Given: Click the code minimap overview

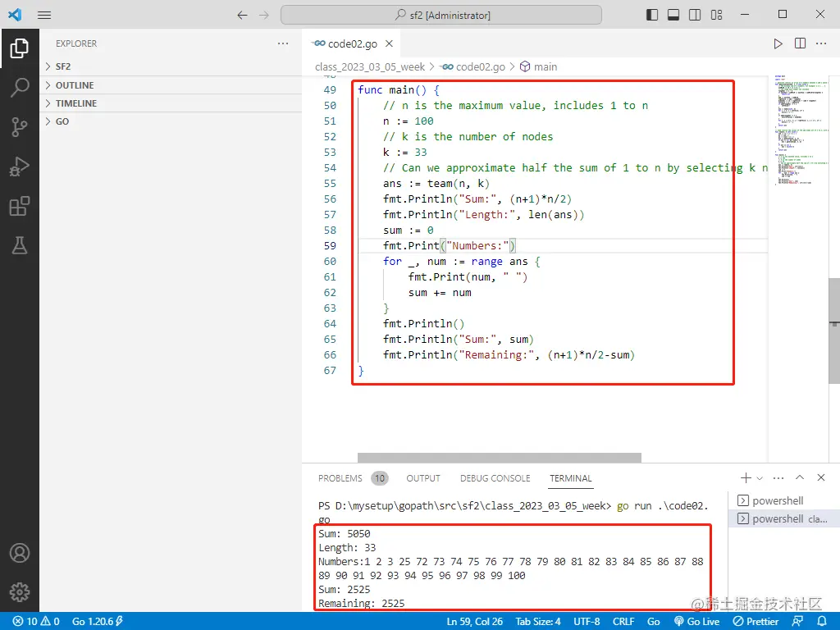Looking at the screenshot, I should [801, 130].
